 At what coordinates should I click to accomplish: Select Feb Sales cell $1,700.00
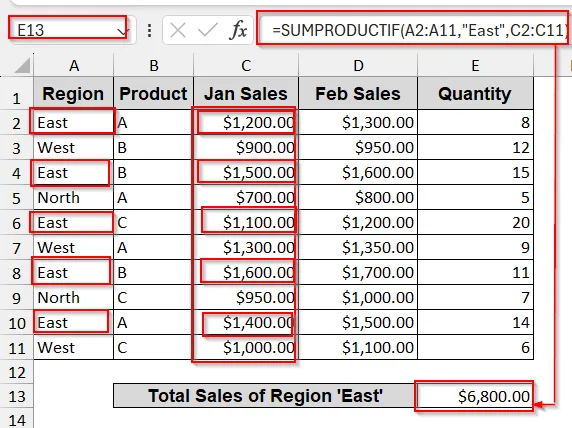(x=358, y=272)
